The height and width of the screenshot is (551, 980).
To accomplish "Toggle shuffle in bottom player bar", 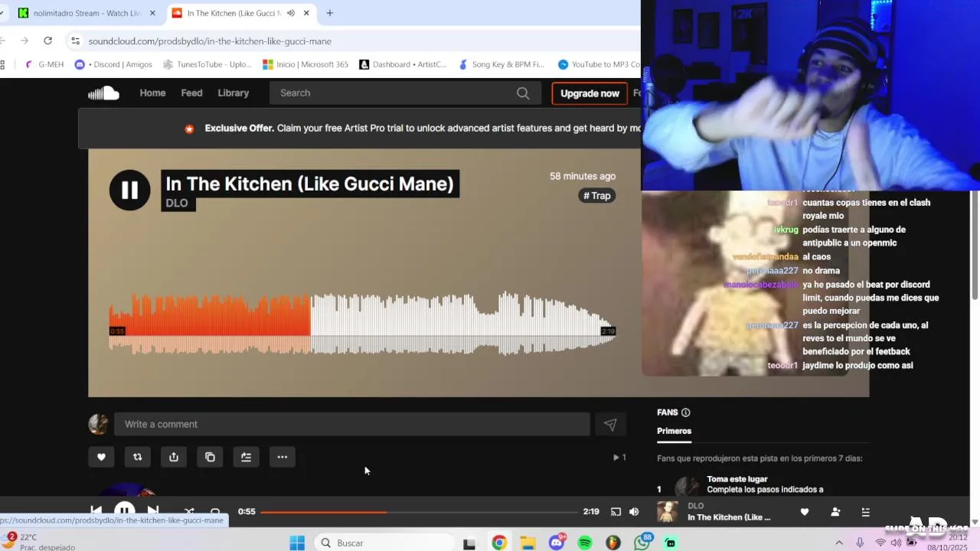I will click(x=189, y=511).
